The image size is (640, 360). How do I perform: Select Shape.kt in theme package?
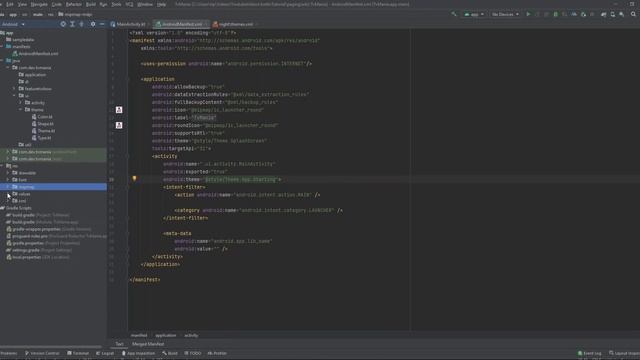[x=42, y=124]
